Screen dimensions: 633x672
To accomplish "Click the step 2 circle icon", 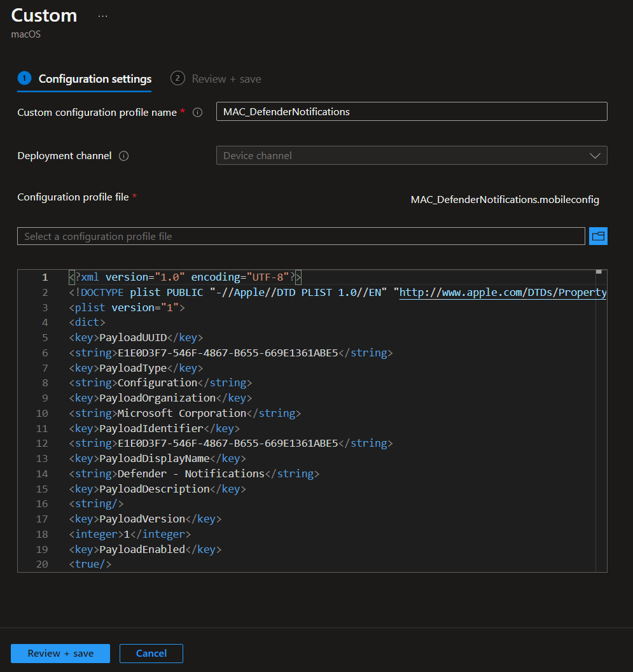I will coord(177,78).
